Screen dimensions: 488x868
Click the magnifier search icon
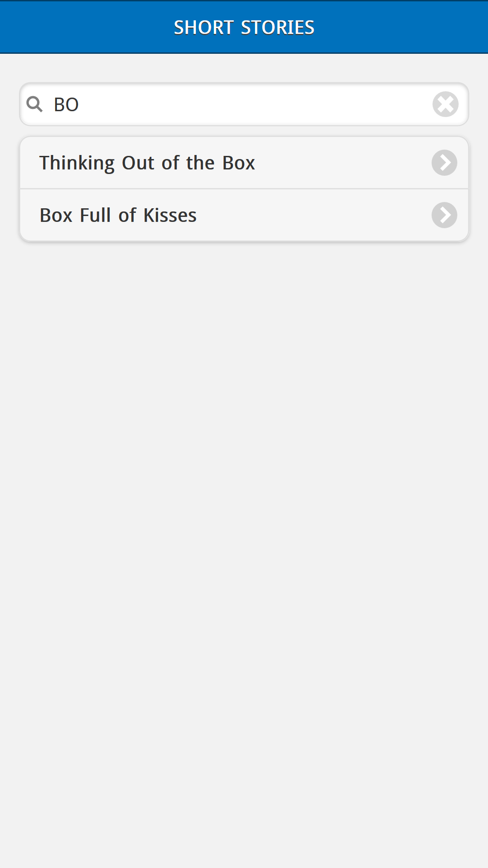(34, 104)
